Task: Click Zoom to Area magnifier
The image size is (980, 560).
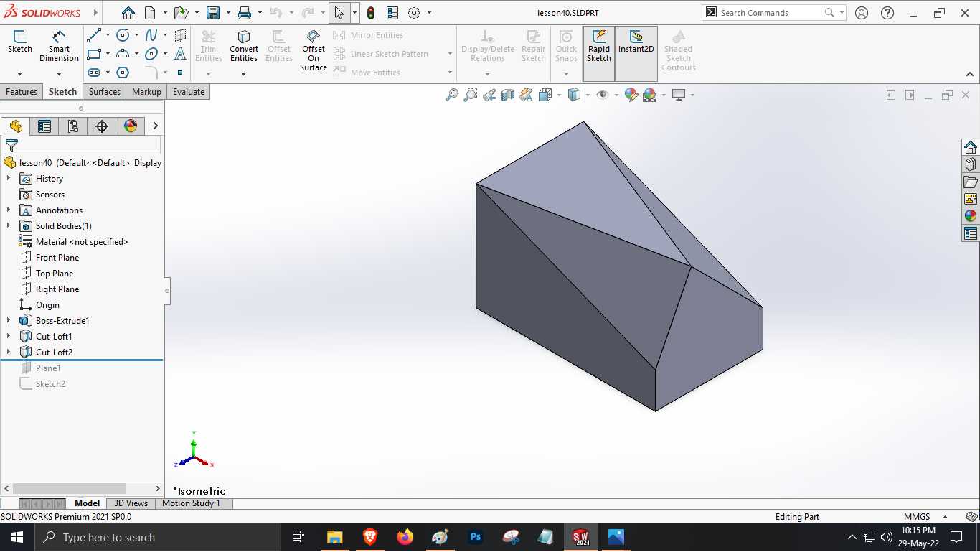Action: point(471,95)
